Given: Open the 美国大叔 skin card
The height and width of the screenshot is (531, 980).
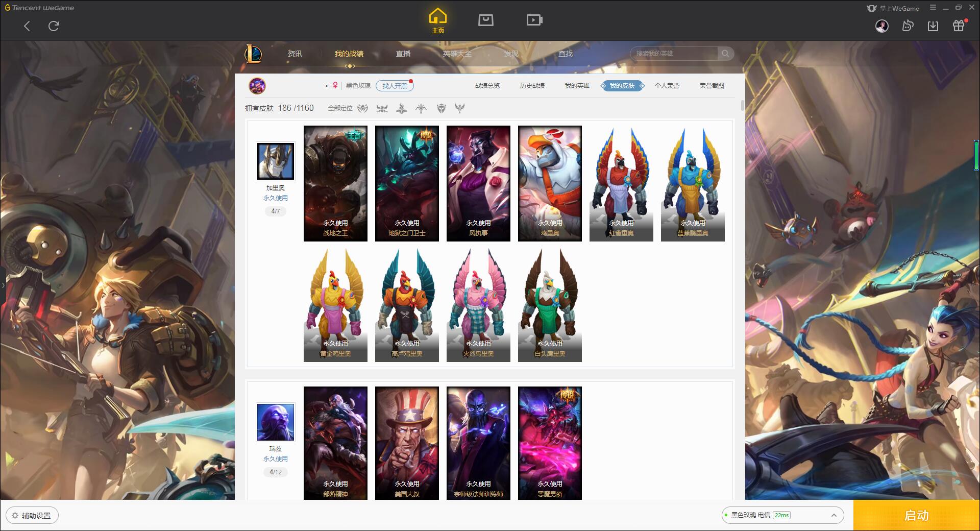Looking at the screenshot, I should (407, 443).
